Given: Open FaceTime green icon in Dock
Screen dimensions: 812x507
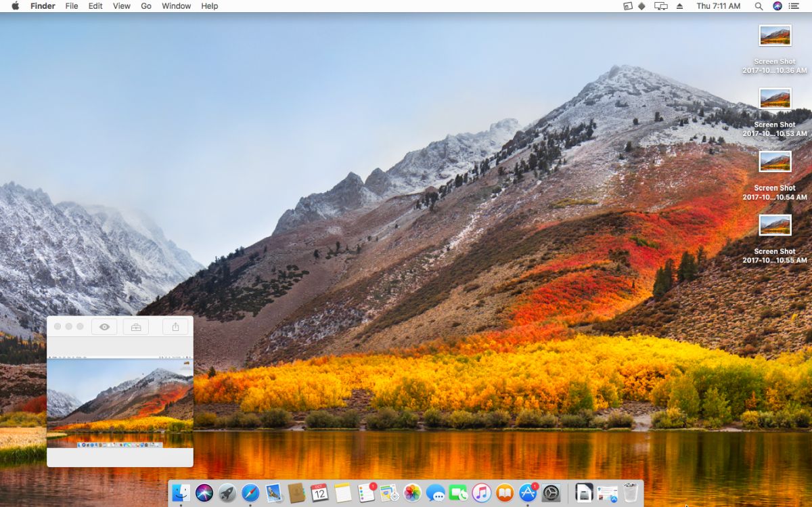Looking at the screenshot, I should pos(459,493).
